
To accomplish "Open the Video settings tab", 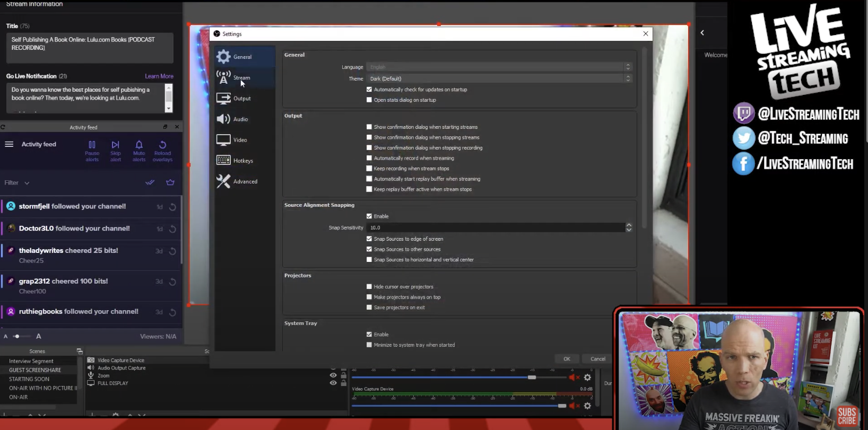I will click(x=245, y=140).
